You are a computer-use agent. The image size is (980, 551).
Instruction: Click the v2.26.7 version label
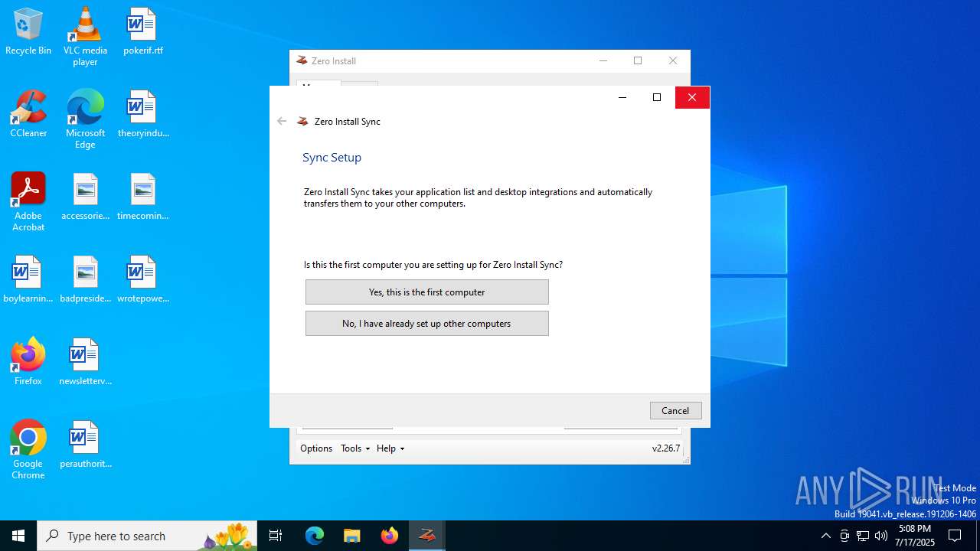(x=665, y=448)
